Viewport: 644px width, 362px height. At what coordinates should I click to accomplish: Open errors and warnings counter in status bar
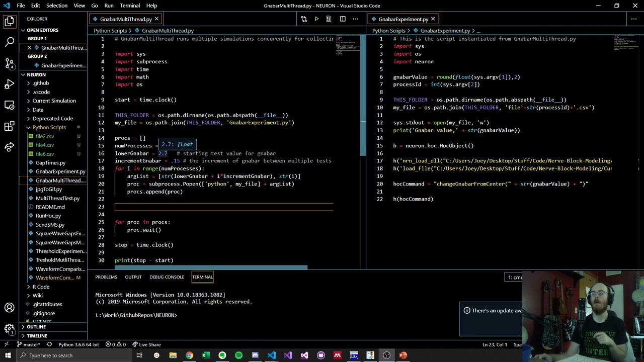point(116,344)
